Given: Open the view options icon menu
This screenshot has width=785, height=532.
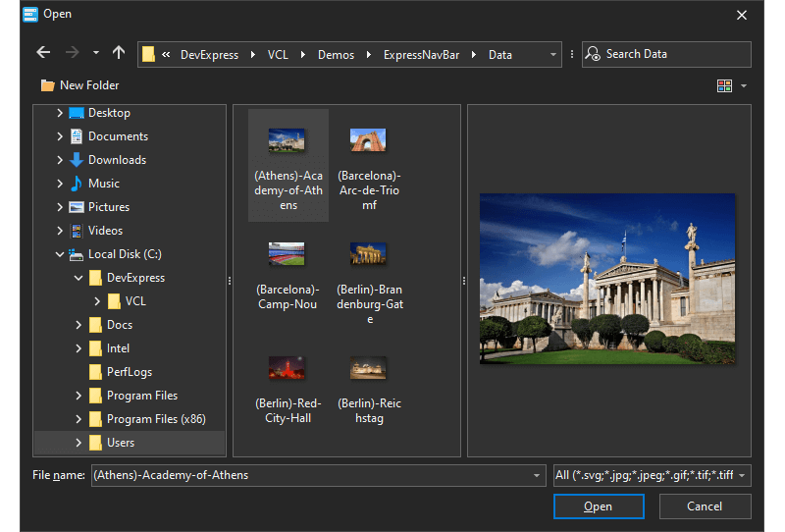Looking at the screenshot, I should [725, 85].
